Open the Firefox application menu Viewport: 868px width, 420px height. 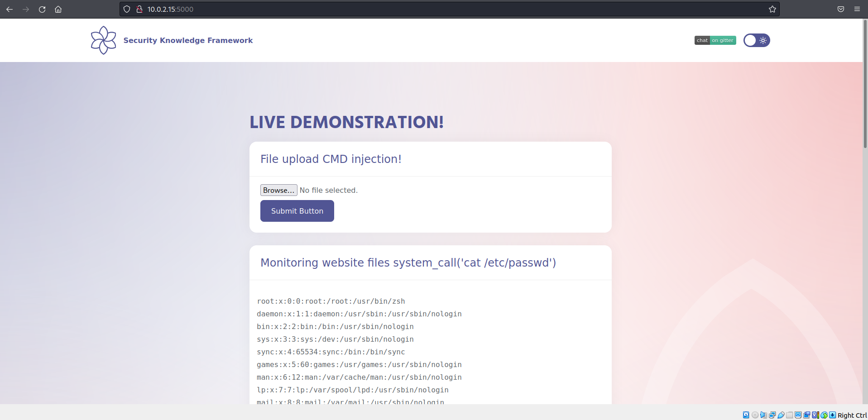857,9
